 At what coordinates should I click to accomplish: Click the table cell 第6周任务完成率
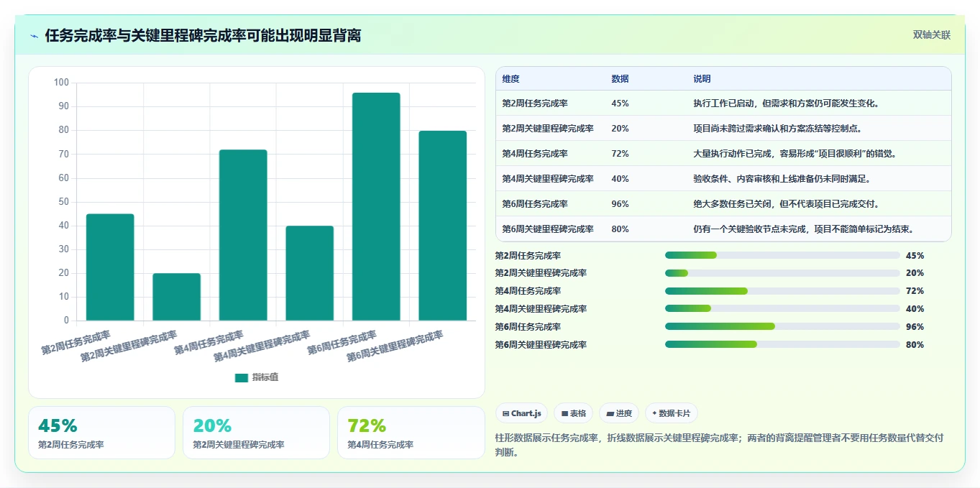[x=535, y=204]
